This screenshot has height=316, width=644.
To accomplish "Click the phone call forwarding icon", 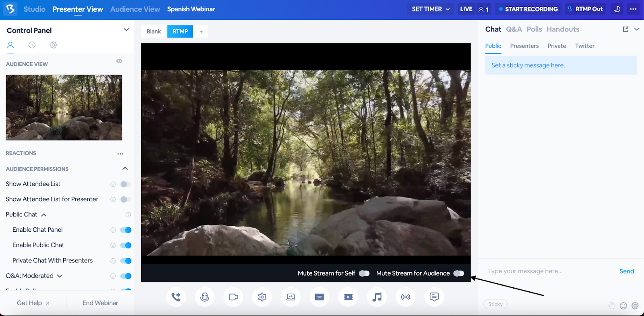I will [176, 297].
